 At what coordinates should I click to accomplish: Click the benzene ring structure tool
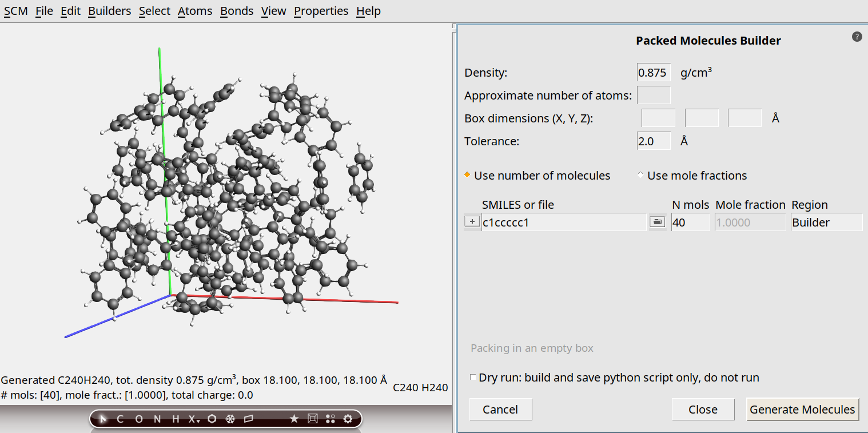(212, 419)
